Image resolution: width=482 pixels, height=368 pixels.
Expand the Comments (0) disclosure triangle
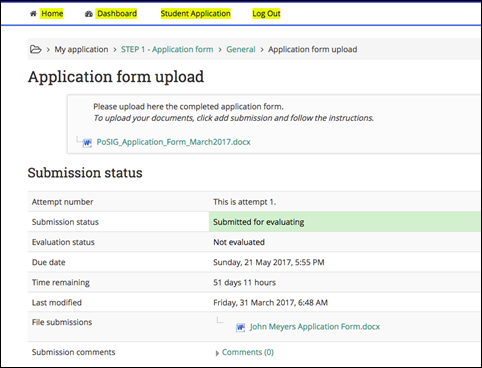[217, 353]
